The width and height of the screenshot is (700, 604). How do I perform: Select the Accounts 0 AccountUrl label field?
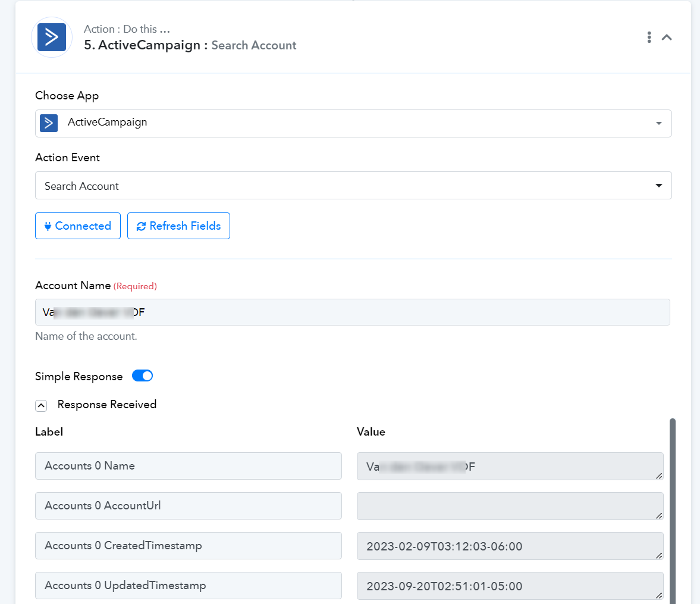click(x=189, y=506)
